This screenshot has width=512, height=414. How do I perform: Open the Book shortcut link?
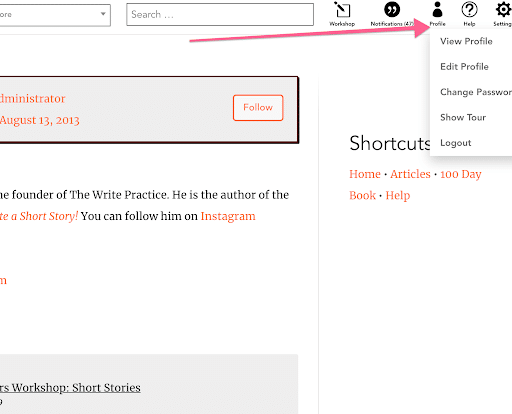coord(362,195)
